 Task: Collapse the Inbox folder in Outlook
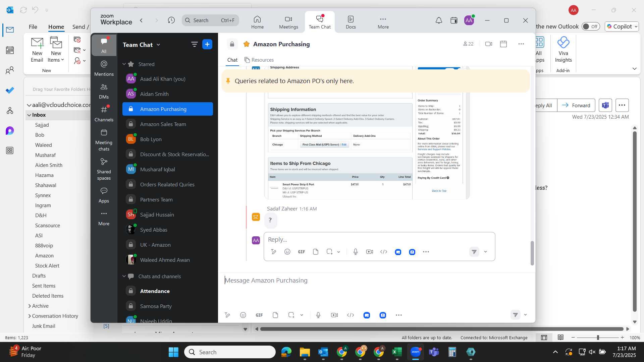pyautogui.click(x=29, y=115)
